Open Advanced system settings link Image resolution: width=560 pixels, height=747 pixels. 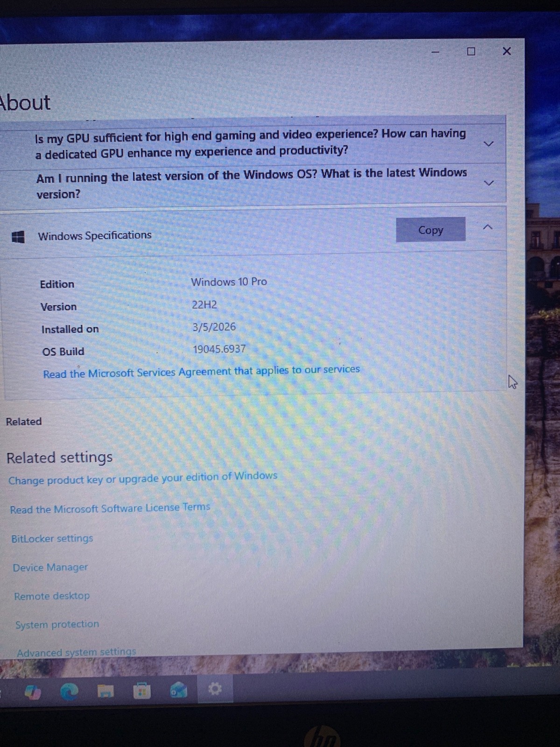pos(77,652)
